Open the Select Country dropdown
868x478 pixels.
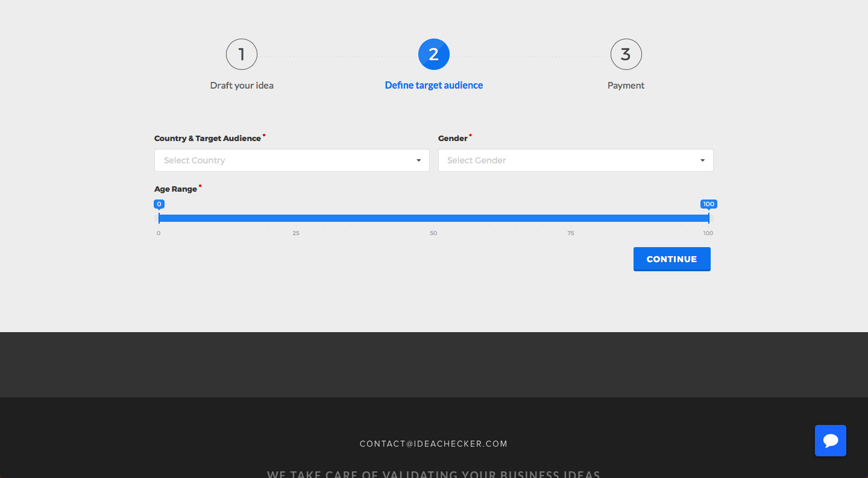coord(292,160)
